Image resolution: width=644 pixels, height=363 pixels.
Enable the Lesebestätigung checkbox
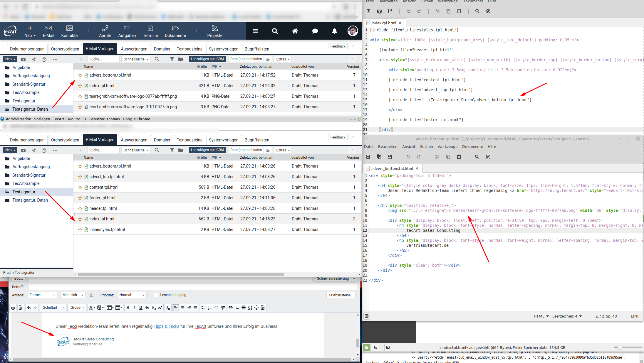pos(156,295)
